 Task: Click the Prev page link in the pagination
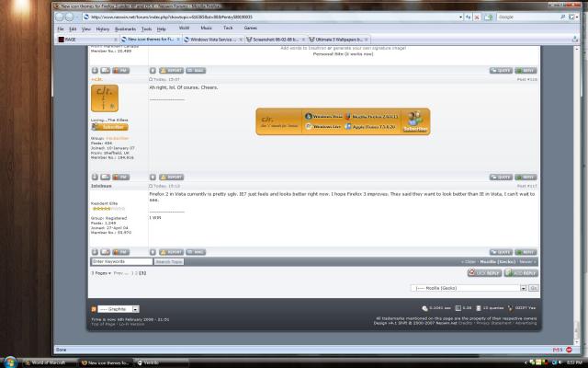(x=119, y=273)
